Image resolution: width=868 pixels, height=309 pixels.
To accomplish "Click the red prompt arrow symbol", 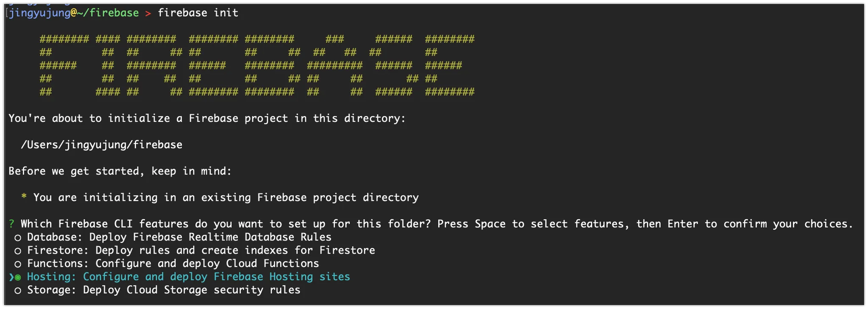I will (148, 13).
